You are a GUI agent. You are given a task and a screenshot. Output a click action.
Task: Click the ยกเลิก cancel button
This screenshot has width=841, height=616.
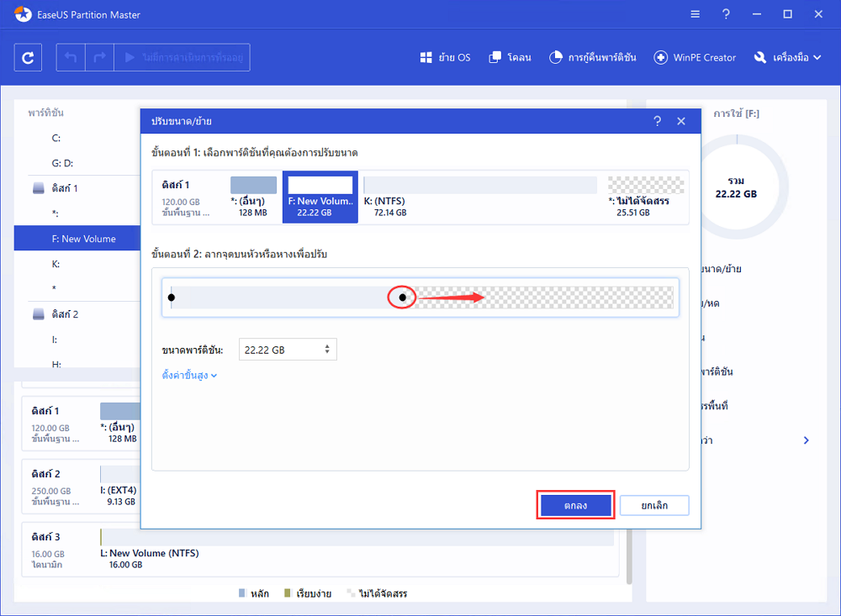click(654, 505)
